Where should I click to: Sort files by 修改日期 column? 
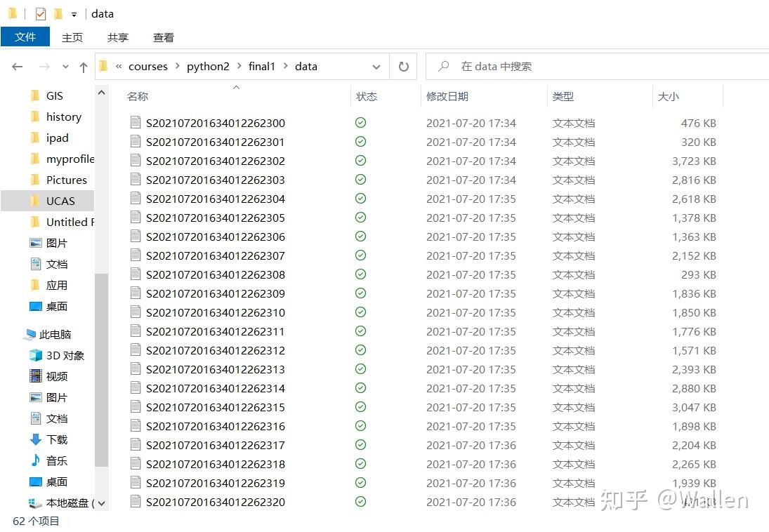[x=447, y=96]
